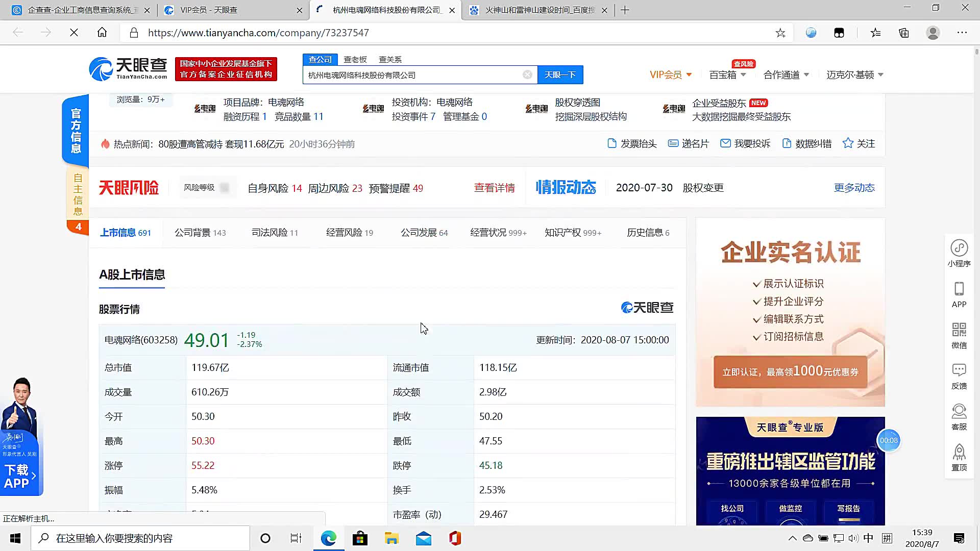Click 更多动态 link
The image size is (980, 551).
[x=854, y=188]
